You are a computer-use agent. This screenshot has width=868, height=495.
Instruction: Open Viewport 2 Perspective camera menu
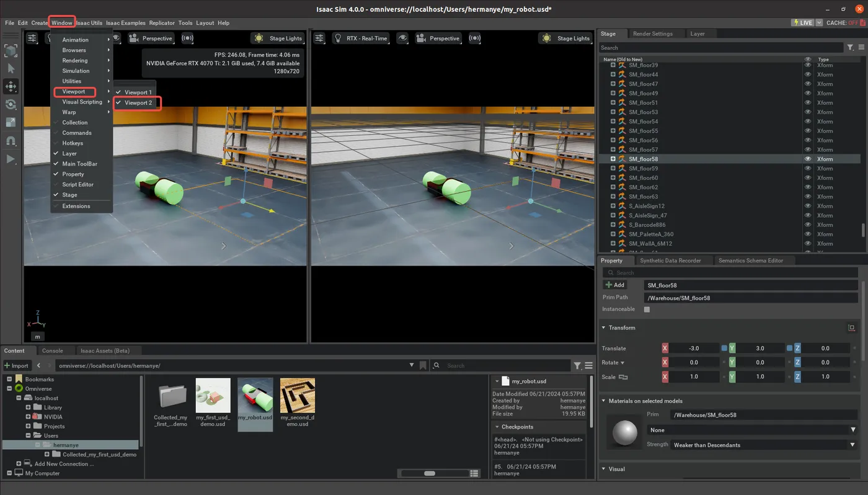coord(438,38)
